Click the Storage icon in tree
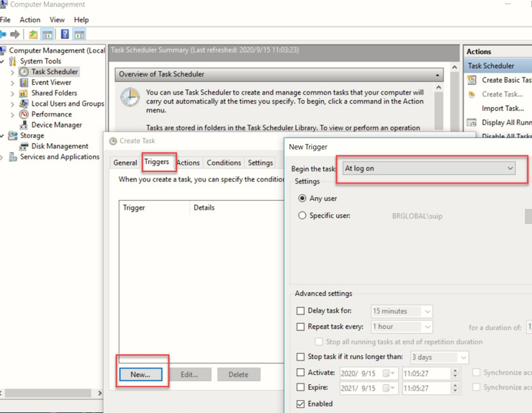The width and height of the screenshot is (532, 413). coord(12,136)
